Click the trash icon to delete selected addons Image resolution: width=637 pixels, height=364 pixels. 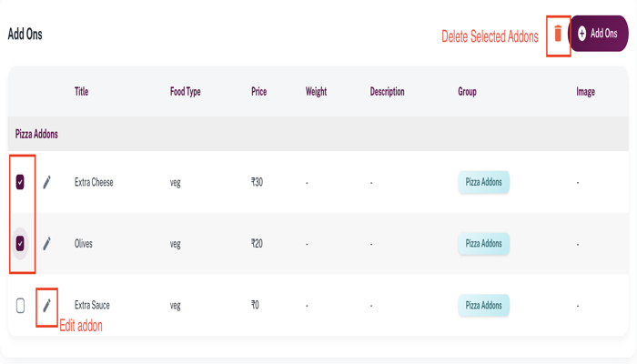click(558, 35)
